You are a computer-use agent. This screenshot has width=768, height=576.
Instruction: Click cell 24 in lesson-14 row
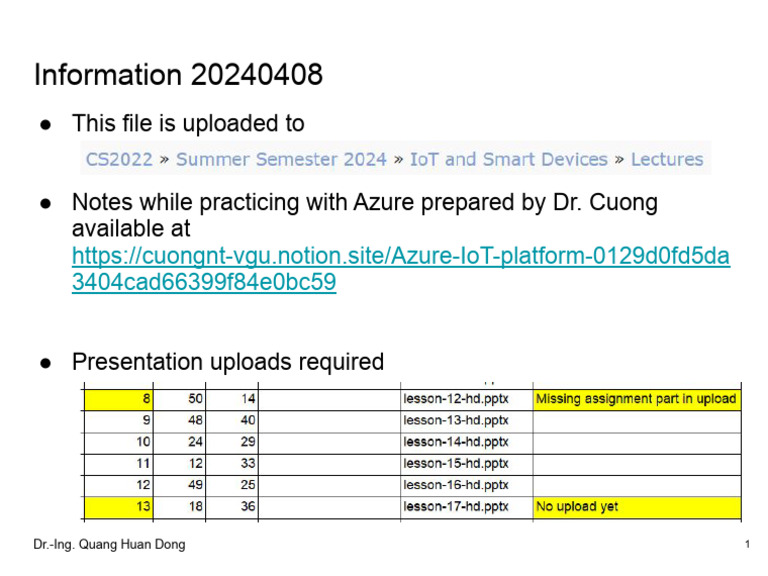point(179,442)
